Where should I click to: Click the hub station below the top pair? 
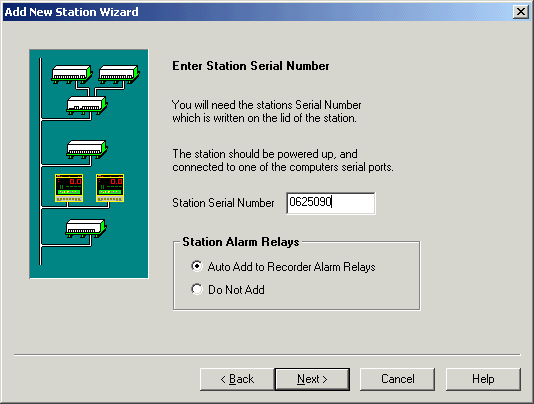click(87, 105)
